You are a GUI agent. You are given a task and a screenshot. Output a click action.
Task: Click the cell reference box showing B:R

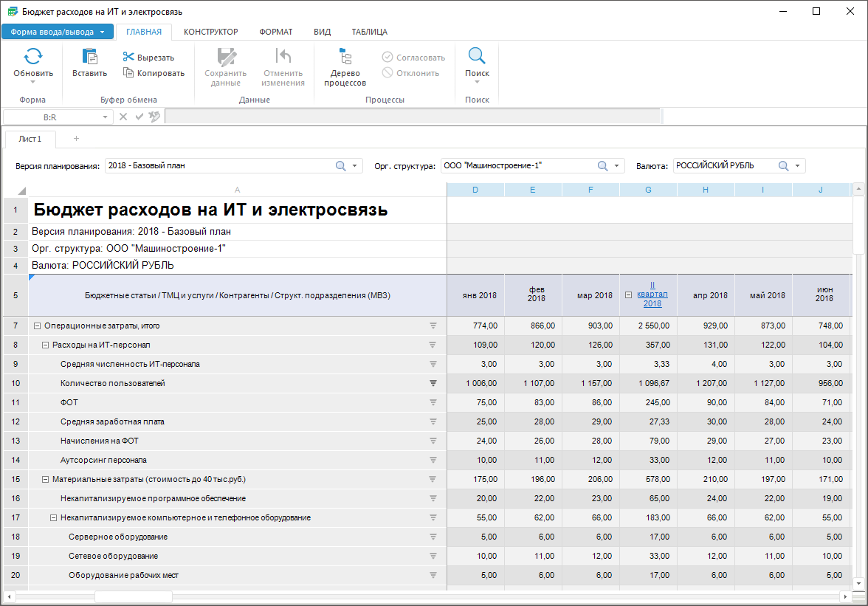tap(50, 117)
